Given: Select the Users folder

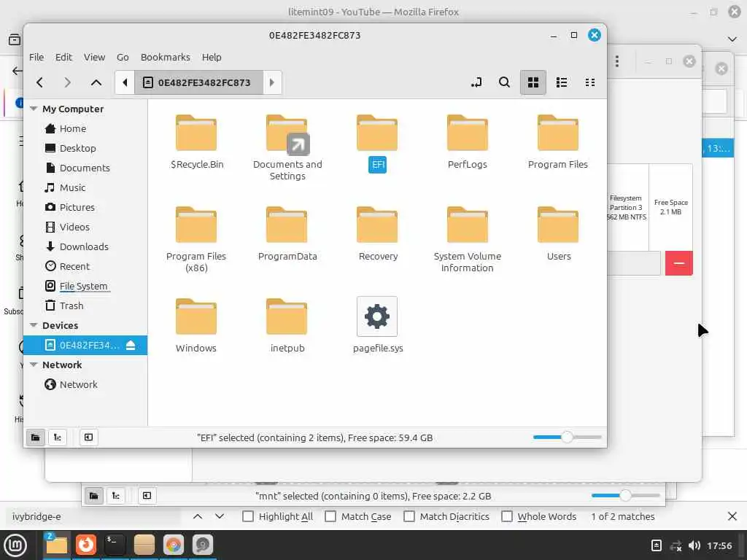Looking at the screenshot, I should click(x=558, y=225).
